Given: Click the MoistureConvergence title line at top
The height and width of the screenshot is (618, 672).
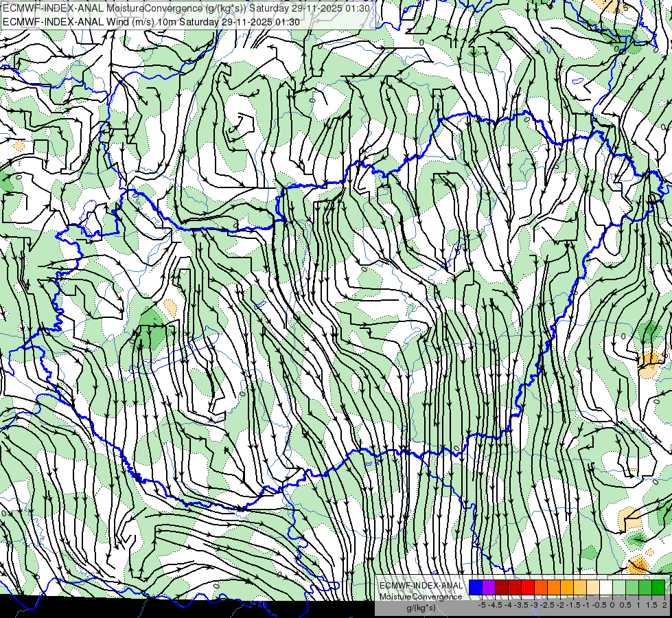Looking at the screenshot, I should click(x=187, y=8).
